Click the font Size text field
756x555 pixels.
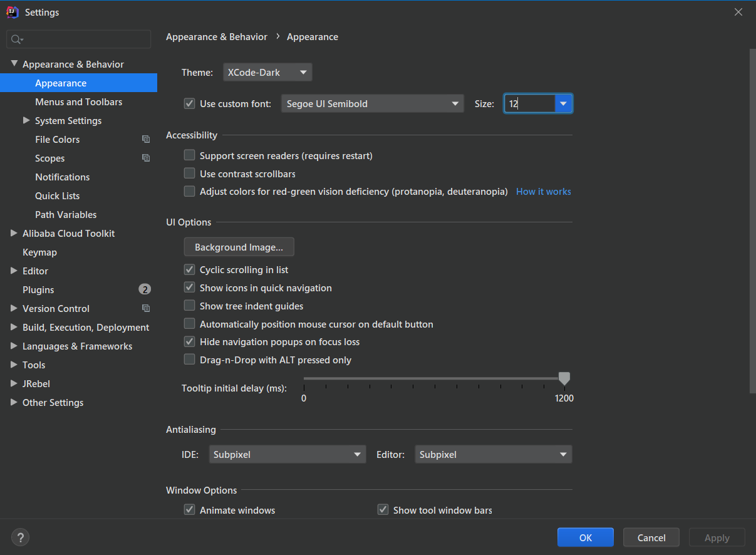(x=530, y=104)
